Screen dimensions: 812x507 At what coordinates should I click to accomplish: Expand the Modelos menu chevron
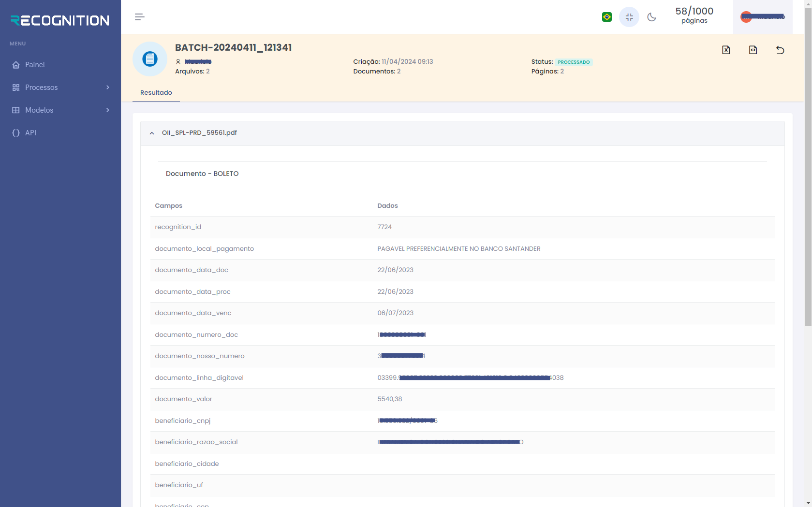pos(107,110)
